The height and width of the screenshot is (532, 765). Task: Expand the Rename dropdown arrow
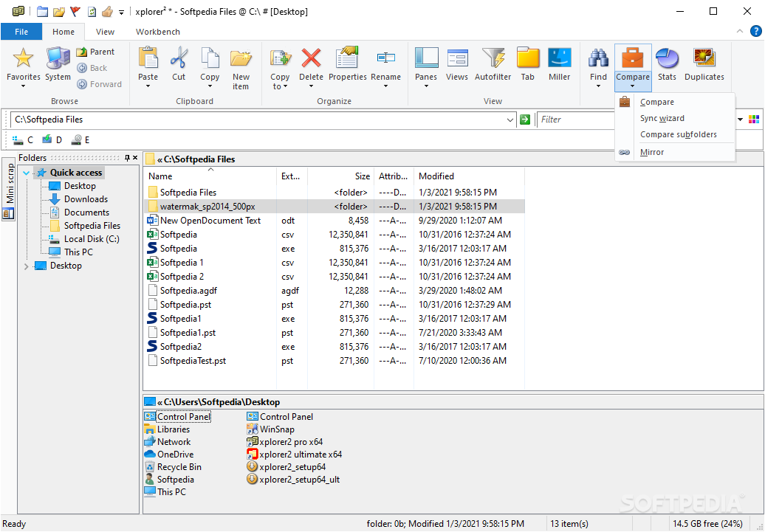click(x=385, y=87)
